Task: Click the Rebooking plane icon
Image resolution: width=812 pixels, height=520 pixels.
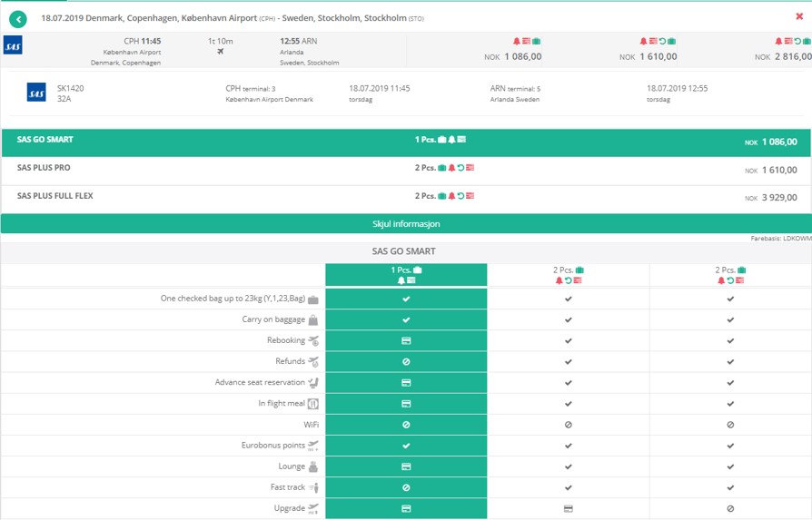Action: click(x=313, y=341)
